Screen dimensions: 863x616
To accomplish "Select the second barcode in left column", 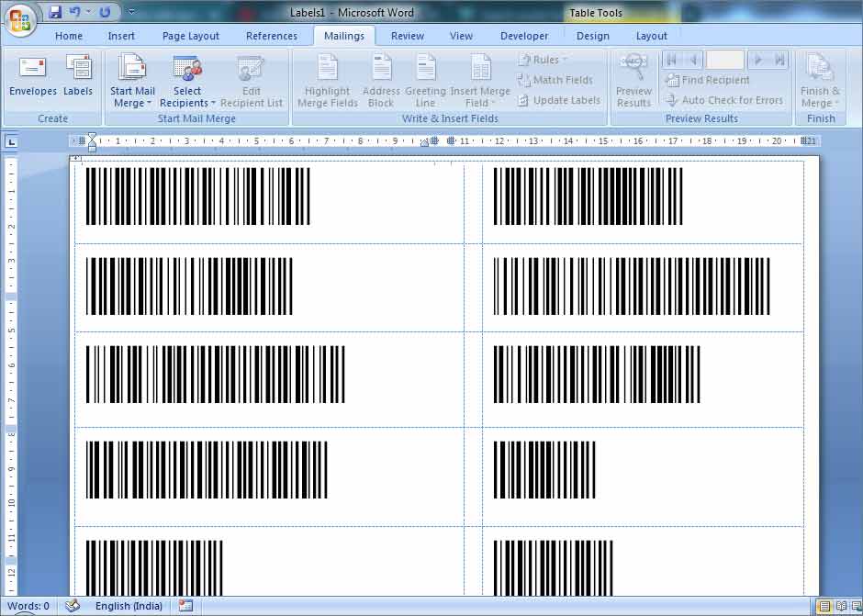I will (x=189, y=286).
